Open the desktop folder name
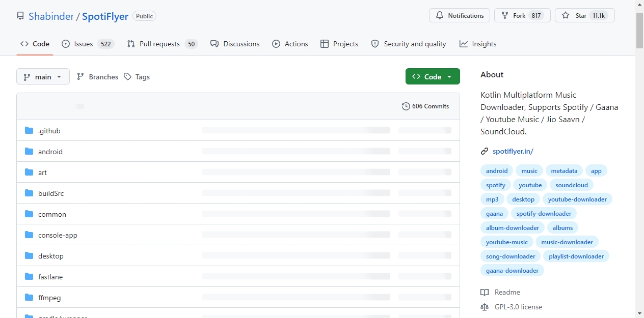 point(51,256)
